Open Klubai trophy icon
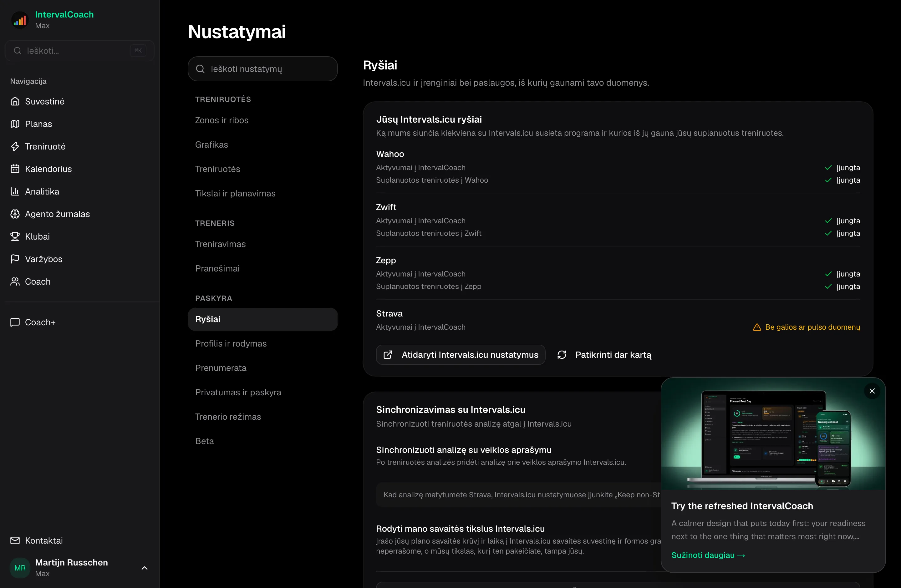 coord(15,236)
